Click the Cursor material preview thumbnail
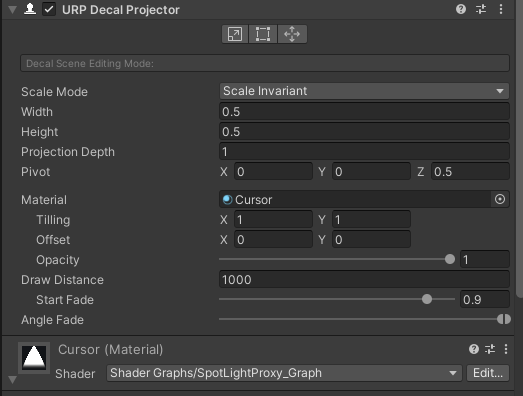Image resolution: width=523 pixels, height=396 pixels. click(34, 358)
